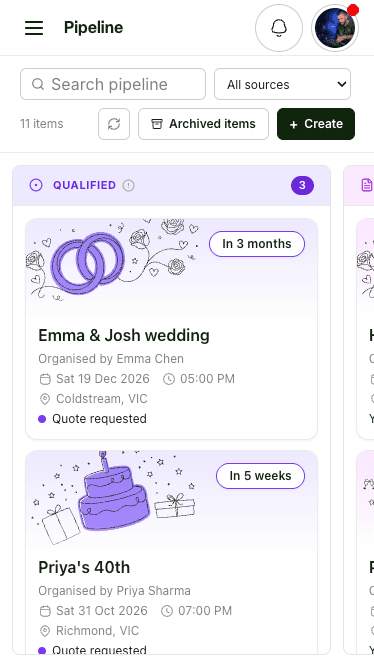Screen dimensions: 374x666
Task: Click the Qualified count badge showing 3
Action: tap(302, 186)
